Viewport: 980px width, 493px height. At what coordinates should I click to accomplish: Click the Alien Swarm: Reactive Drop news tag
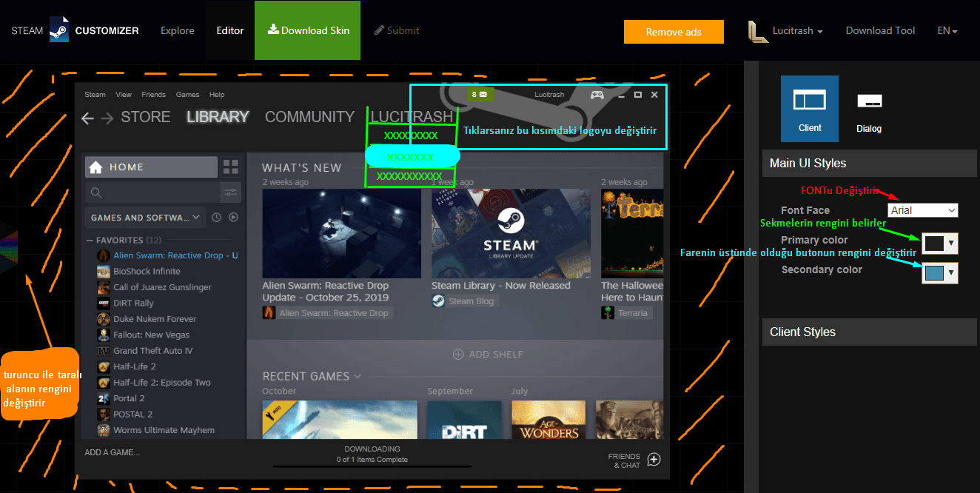click(326, 313)
